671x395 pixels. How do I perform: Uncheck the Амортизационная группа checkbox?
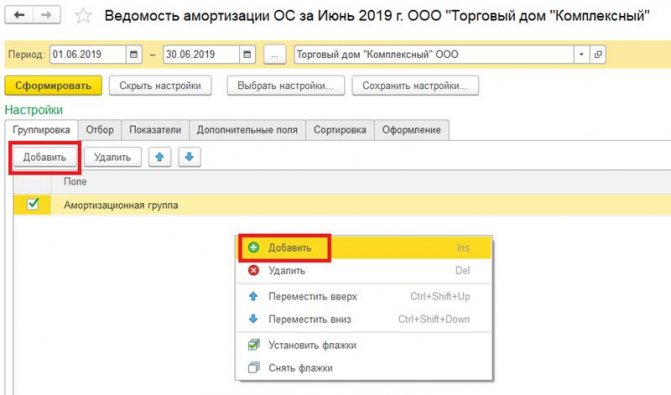pyautogui.click(x=33, y=204)
